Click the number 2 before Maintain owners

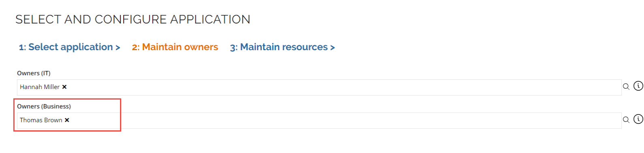click(x=135, y=48)
